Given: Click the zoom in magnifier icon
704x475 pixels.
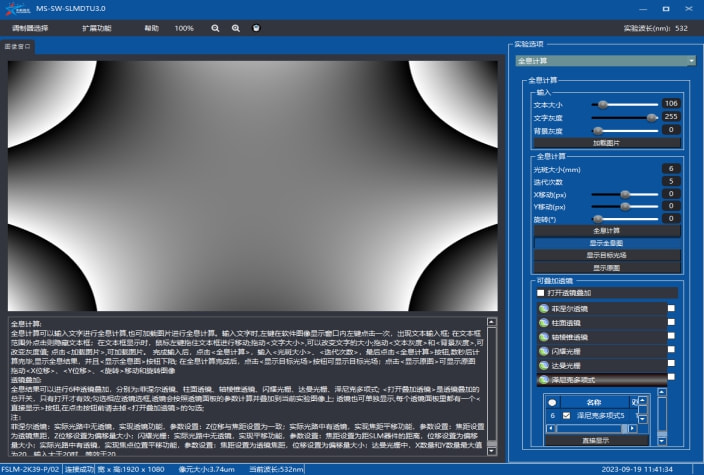Looking at the screenshot, I should pyautogui.click(x=235, y=28).
